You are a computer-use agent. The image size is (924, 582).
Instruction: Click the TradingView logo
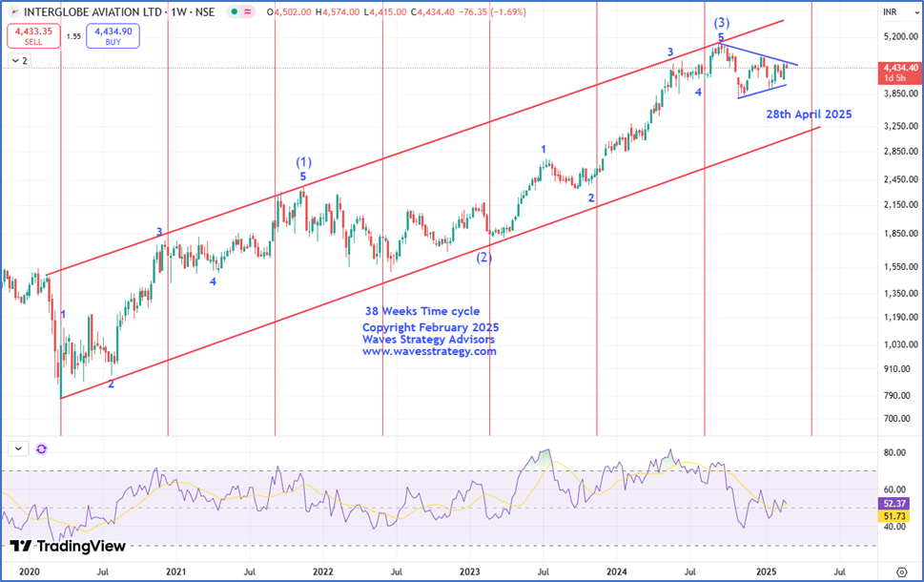68,546
